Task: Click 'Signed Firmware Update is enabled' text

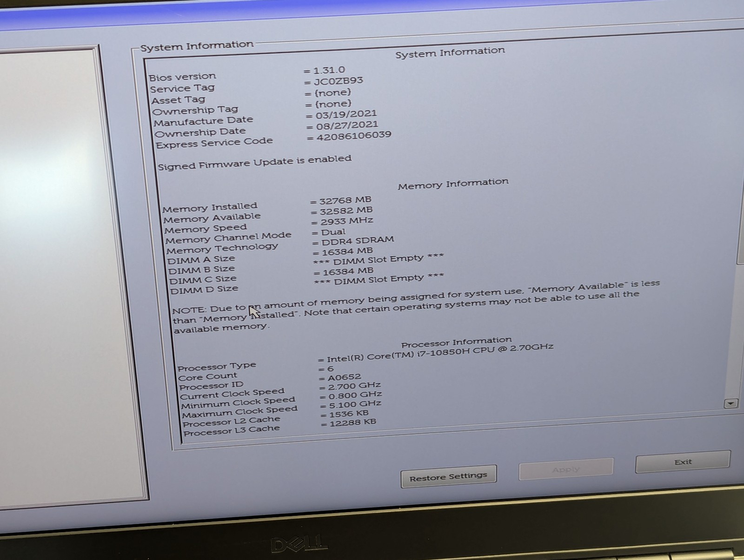Action: click(x=254, y=162)
